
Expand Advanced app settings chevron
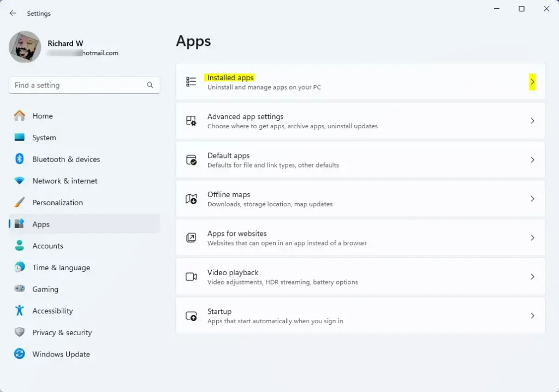click(532, 121)
